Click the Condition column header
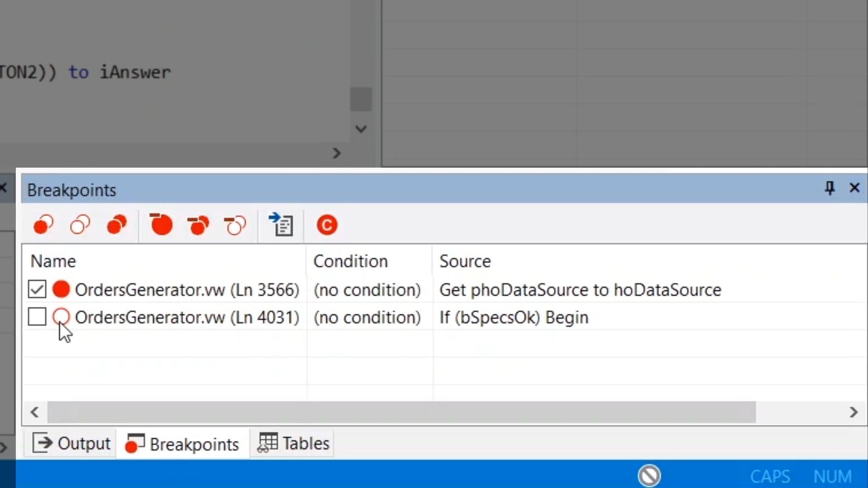The image size is (868, 488). coord(350,261)
